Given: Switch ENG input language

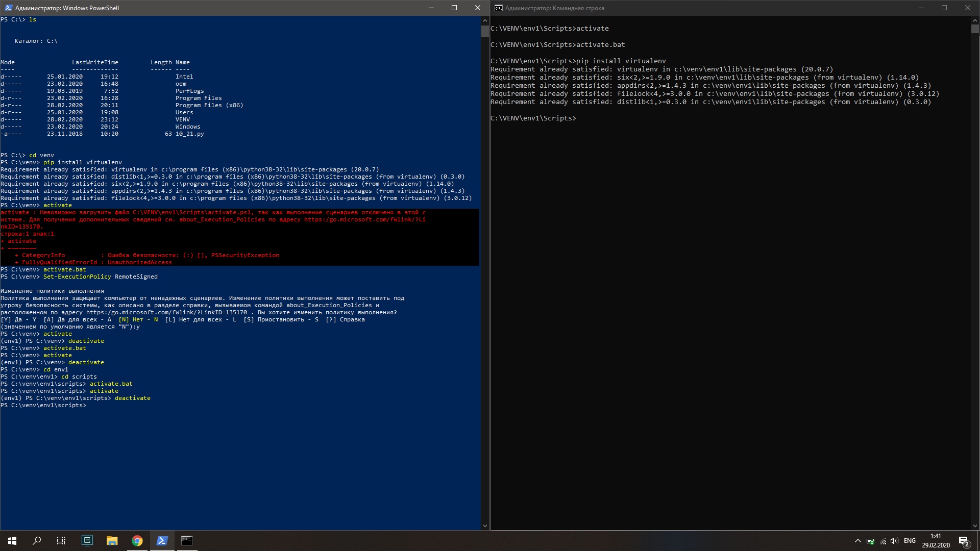Looking at the screenshot, I should pos(910,541).
